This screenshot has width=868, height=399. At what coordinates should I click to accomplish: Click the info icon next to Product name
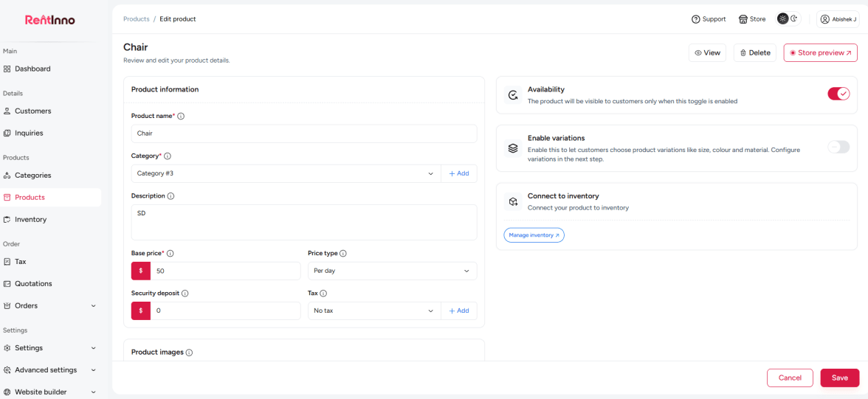(x=181, y=117)
